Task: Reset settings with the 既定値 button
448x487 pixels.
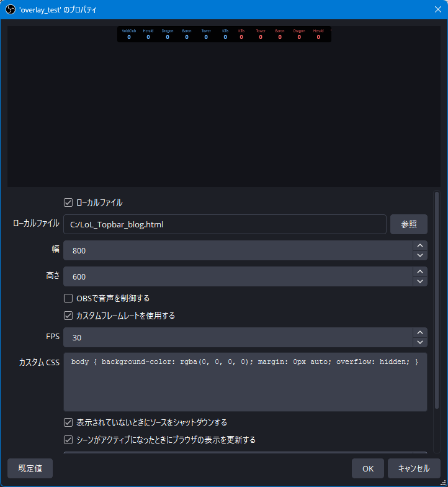Action: pos(30,468)
